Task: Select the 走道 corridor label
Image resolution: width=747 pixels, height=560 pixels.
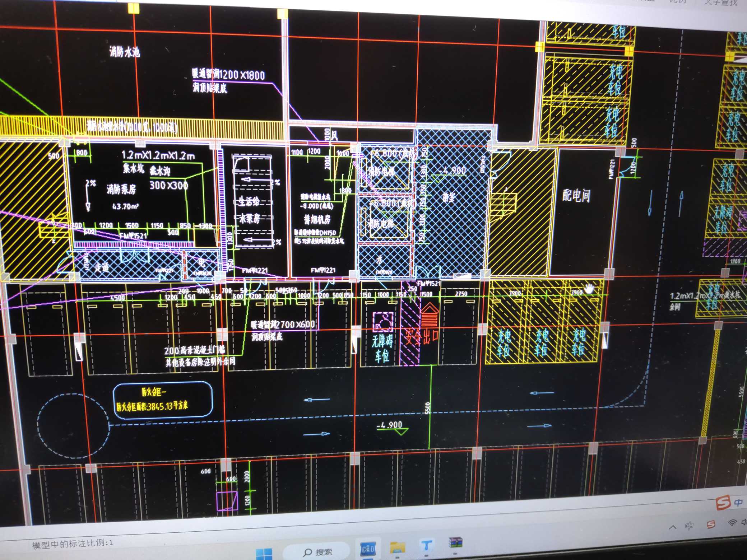Action: coord(102,267)
